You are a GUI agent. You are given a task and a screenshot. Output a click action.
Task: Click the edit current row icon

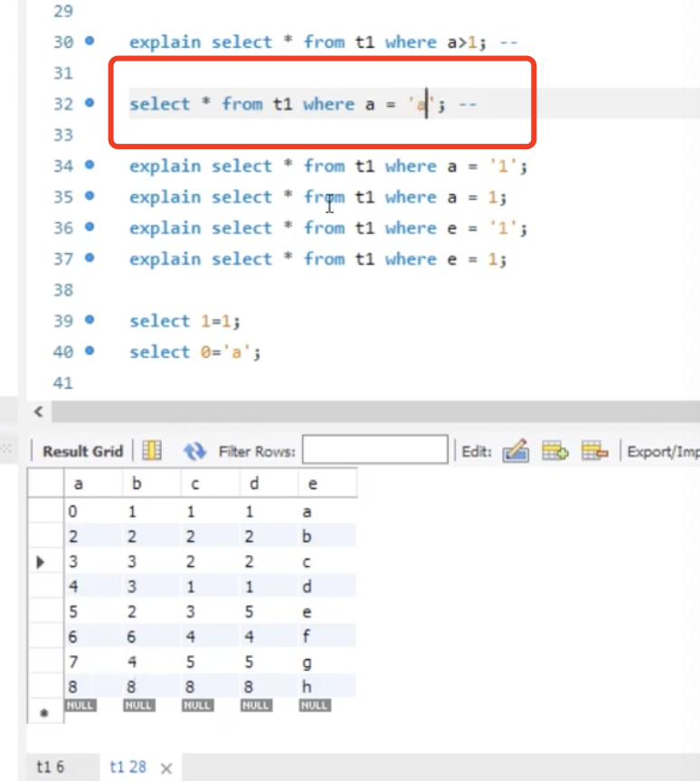pos(515,451)
